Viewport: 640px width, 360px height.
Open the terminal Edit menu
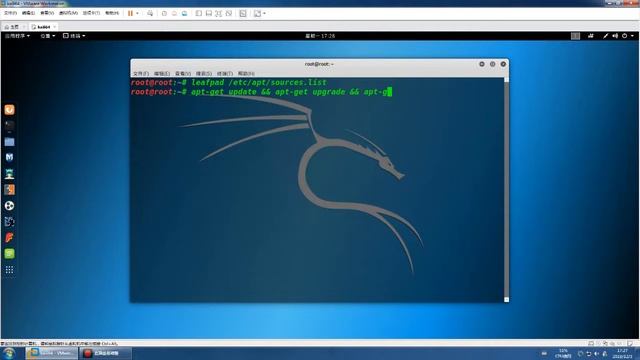click(x=162, y=74)
